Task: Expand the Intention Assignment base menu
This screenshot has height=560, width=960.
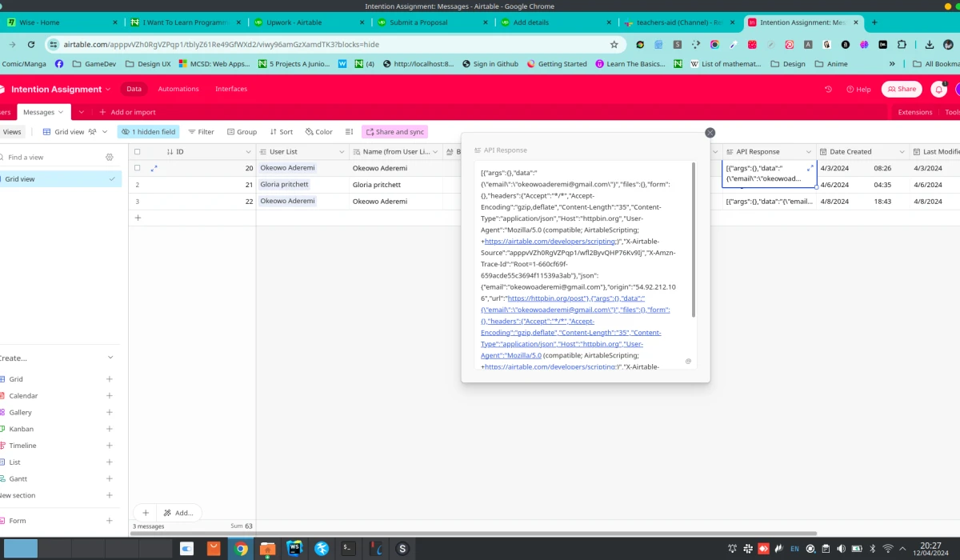Action: (106, 89)
